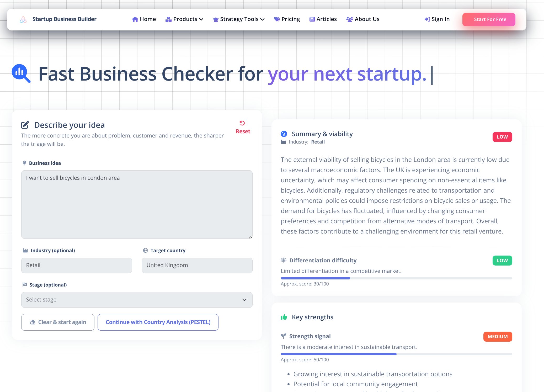
Task: Click the pencil icon next to Describe your idea
Action: (25, 125)
